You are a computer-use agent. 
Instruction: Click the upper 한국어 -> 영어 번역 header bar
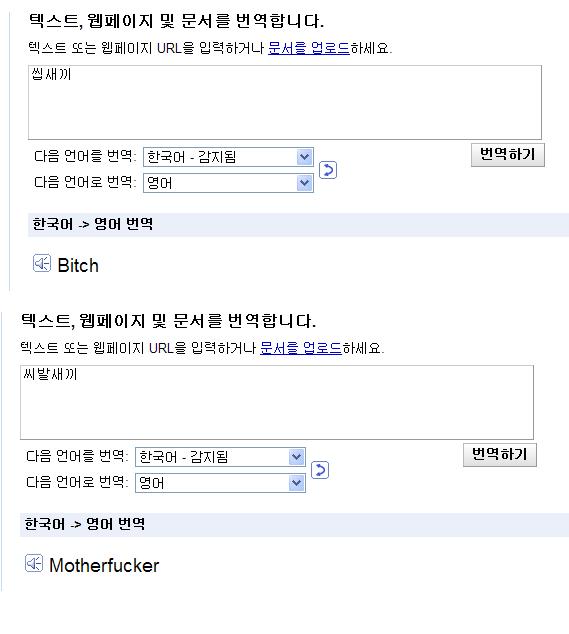click(298, 224)
